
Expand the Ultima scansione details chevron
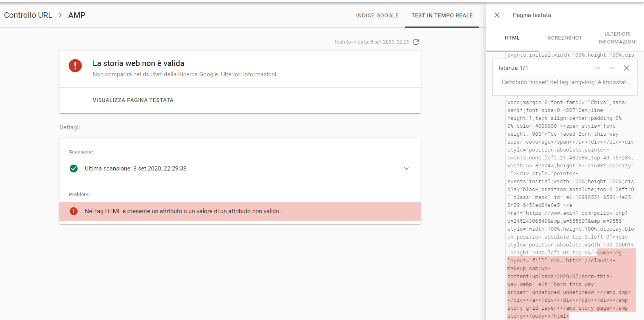[406, 169]
